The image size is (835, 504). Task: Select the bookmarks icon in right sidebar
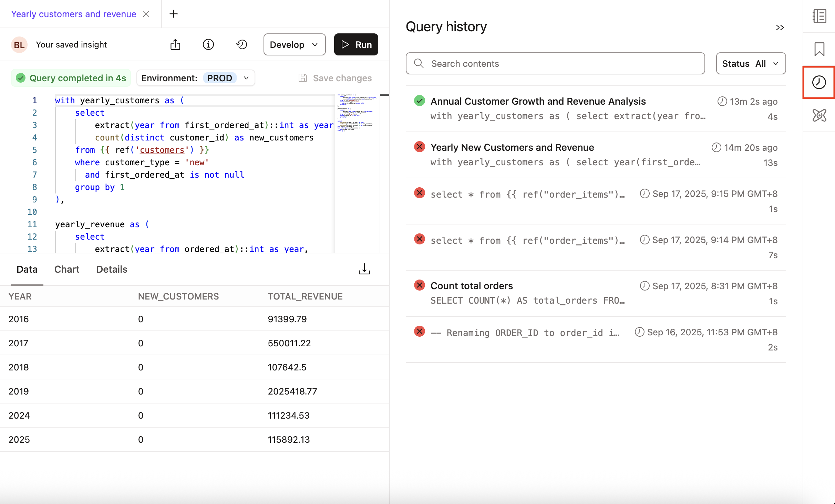(819, 49)
